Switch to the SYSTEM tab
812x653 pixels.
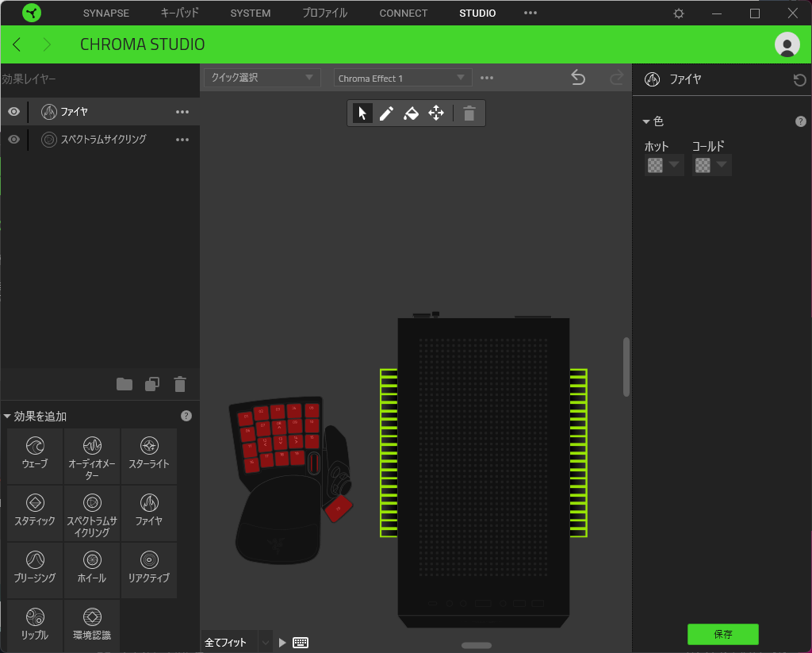tap(250, 13)
